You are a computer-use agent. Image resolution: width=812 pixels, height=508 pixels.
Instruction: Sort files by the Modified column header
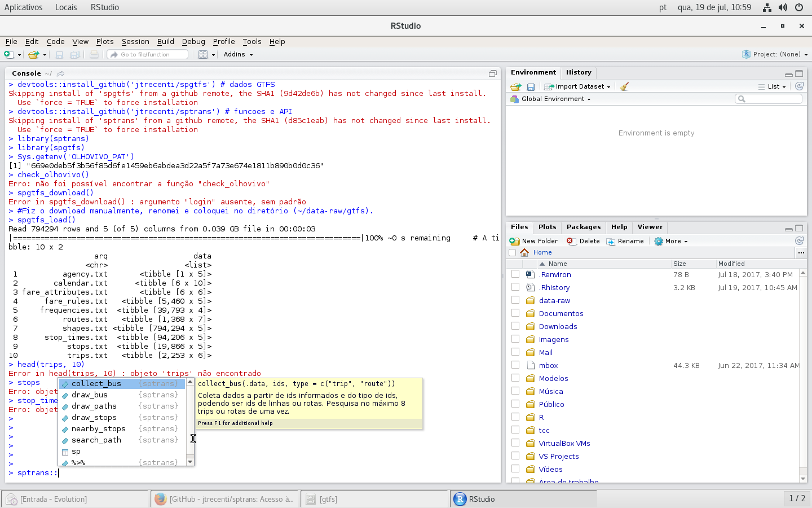(x=757, y=264)
